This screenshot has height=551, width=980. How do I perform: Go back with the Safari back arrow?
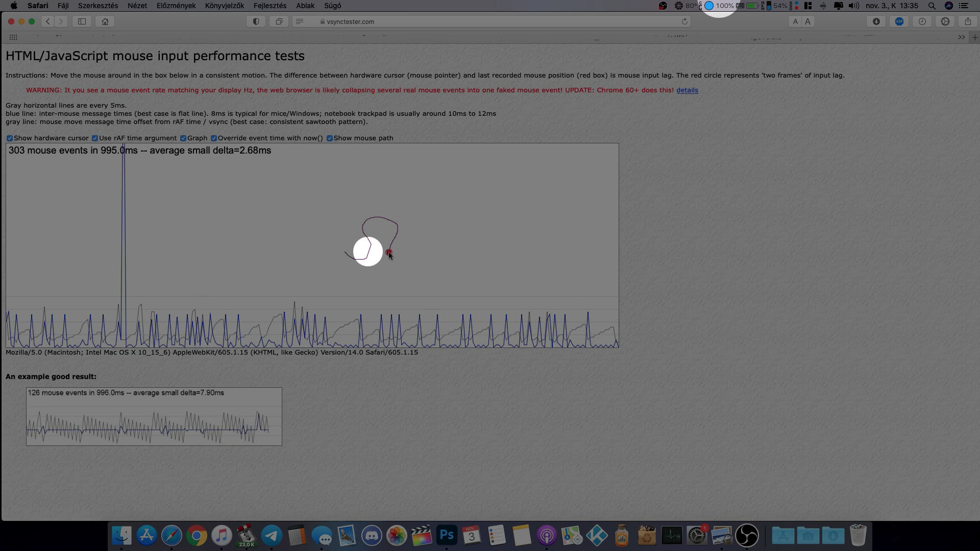pos(48,21)
